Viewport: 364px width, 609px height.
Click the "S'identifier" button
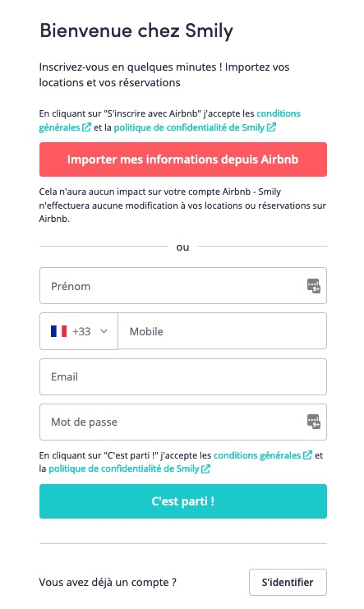pos(288,582)
